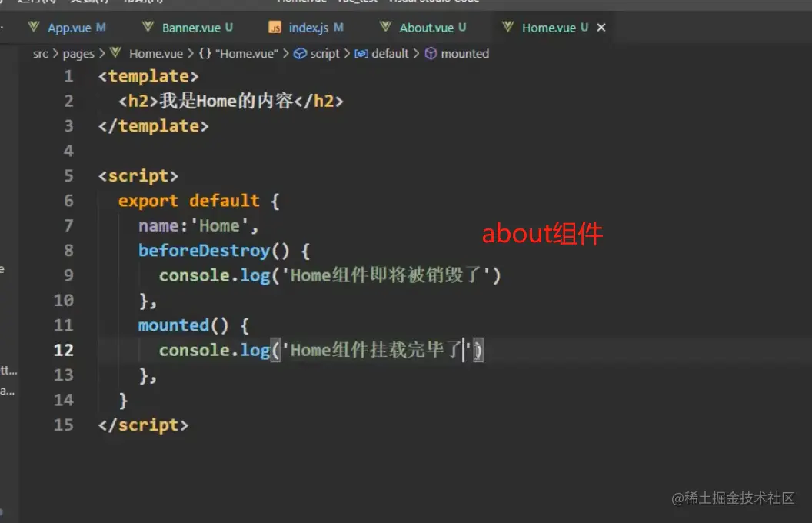This screenshot has width=812, height=523.
Task: Click the opening <script> tag
Action: coord(138,176)
